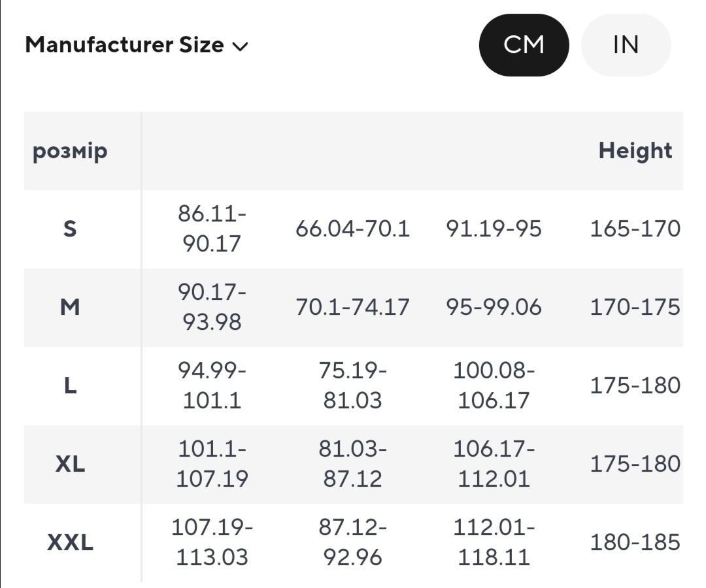Click the 66.04-70.1 measurement cell
Screen dimensions: 706x588
click(x=352, y=229)
